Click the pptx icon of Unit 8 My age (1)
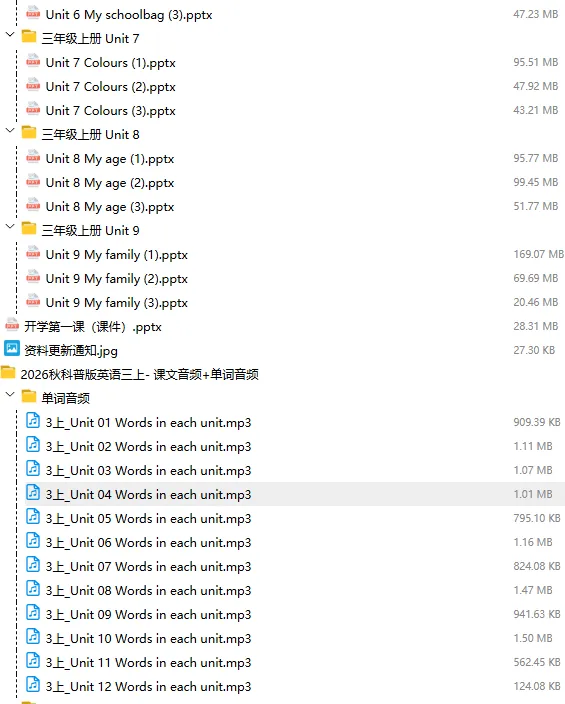Viewport: 565px width, 704px height. pos(33,157)
